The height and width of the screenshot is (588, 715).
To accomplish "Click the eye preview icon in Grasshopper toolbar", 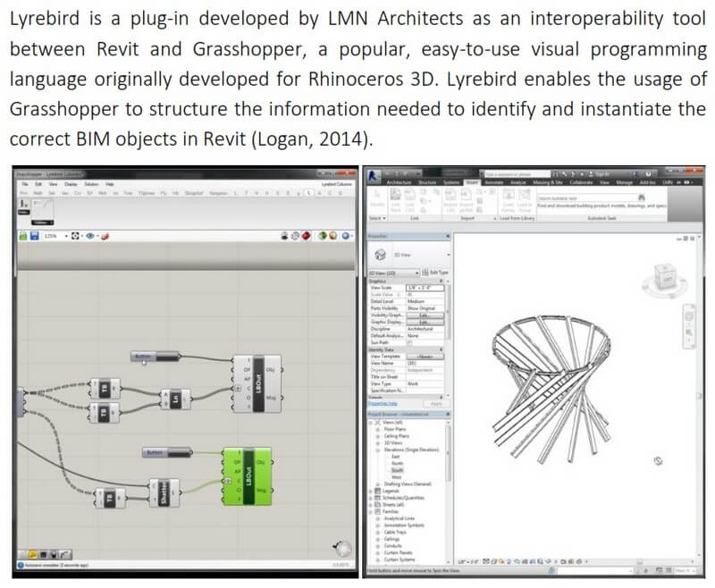I will tap(90, 236).
